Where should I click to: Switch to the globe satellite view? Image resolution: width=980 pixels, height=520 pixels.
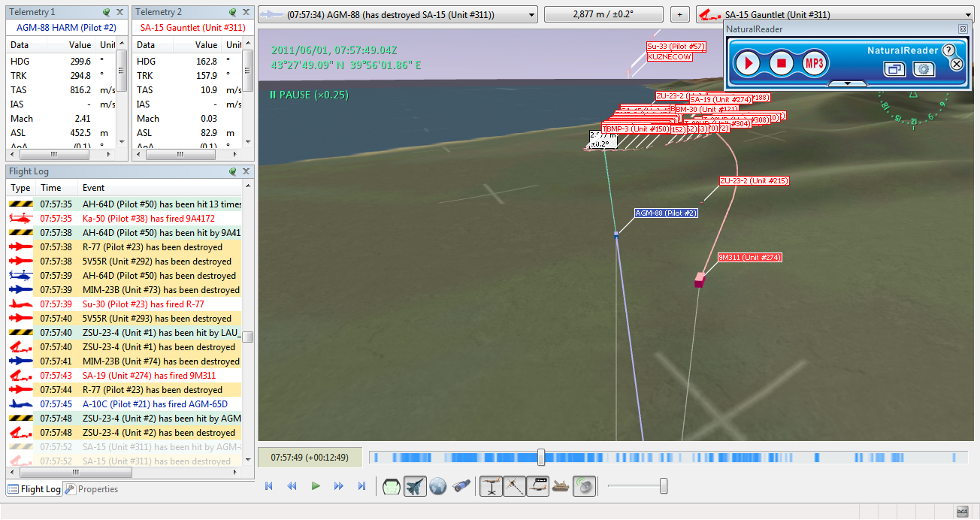(x=438, y=486)
